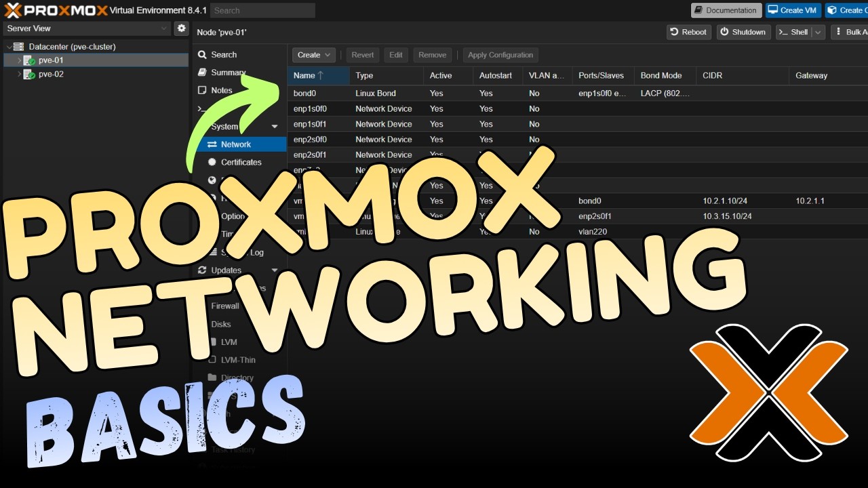Screen dimensions: 868x488
Task: Click the arrows icon beside Network
Action: pyautogui.click(x=212, y=144)
